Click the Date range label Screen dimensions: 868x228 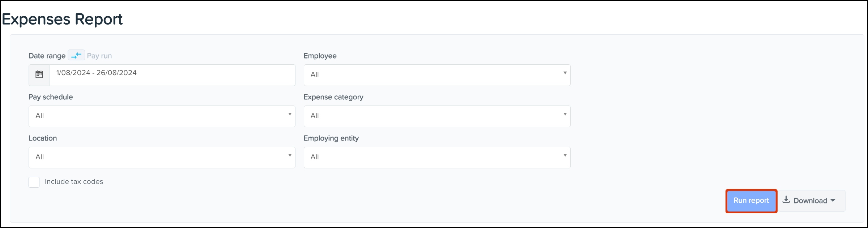point(47,56)
